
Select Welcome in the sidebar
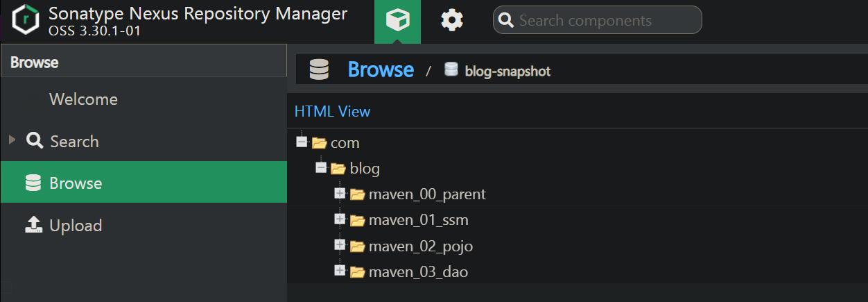83,99
